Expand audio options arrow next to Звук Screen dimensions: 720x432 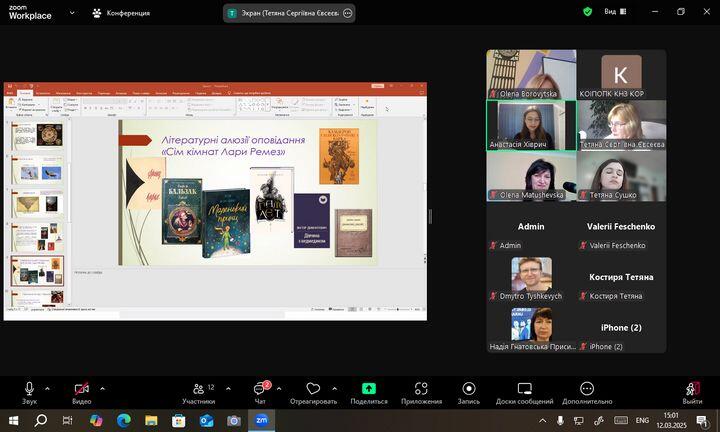pyautogui.click(x=47, y=389)
